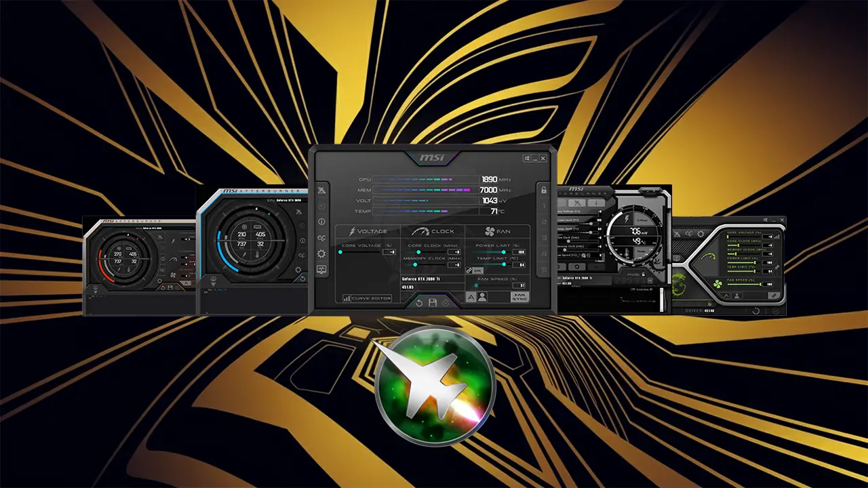Screen dimensions: 868x488
Task: Select profile slot 2 in center window
Action: pos(544,222)
